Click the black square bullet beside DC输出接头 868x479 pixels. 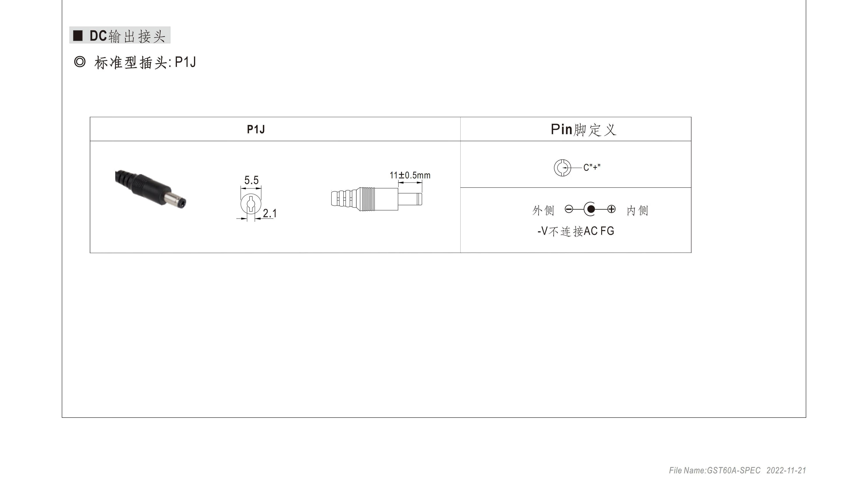(78, 36)
